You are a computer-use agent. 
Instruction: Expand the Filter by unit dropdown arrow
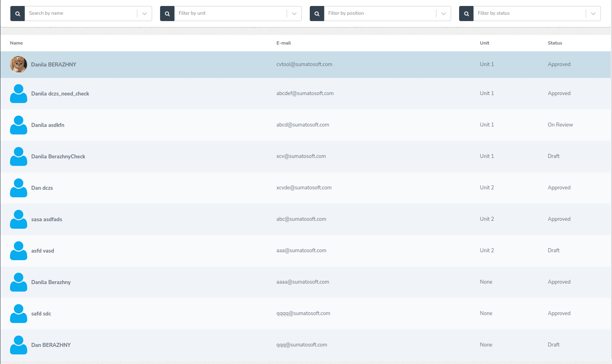(294, 14)
